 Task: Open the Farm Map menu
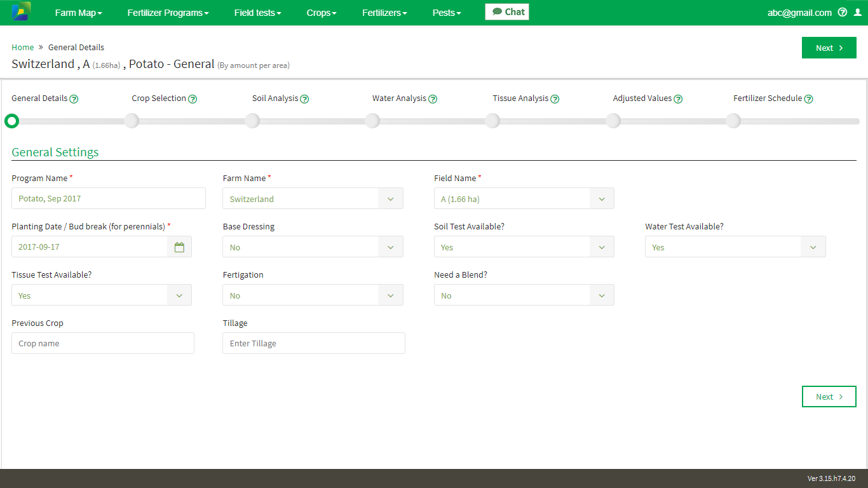[78, 13]
